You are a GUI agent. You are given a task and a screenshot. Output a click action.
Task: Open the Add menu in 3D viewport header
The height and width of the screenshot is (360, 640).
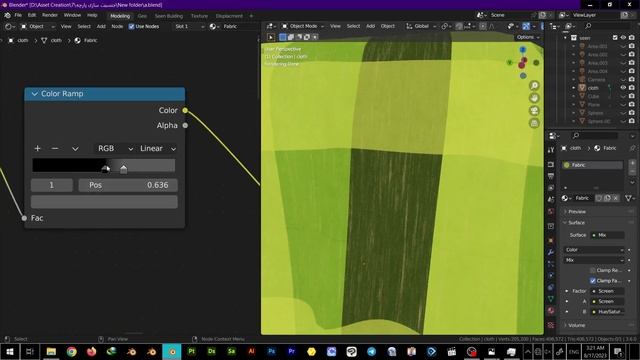click(370, 26)
